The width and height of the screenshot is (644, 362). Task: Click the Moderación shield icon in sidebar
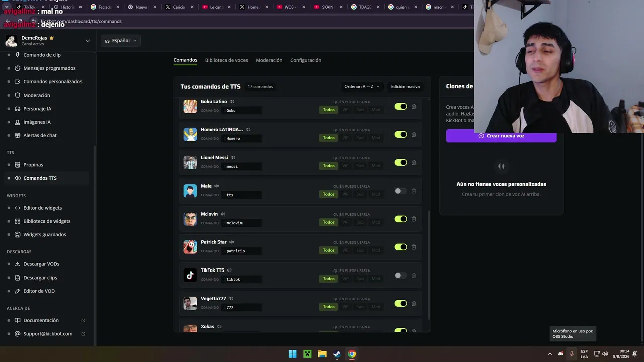tap(18, 95)
